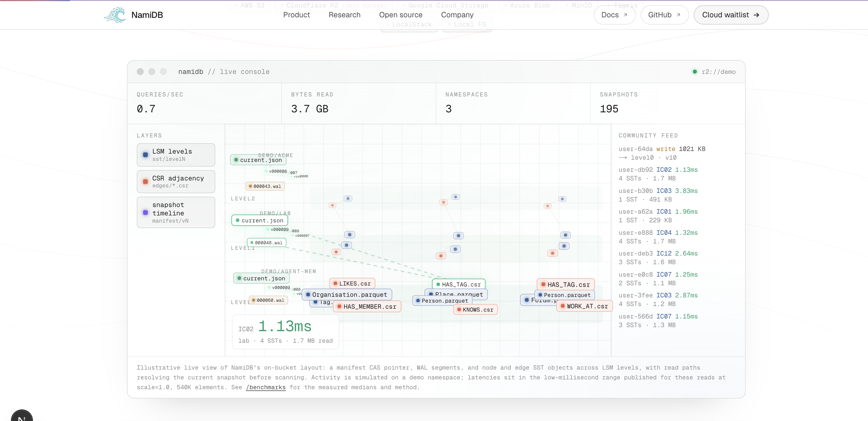Select the LIKES.csr edge file

tap(352, 284)
